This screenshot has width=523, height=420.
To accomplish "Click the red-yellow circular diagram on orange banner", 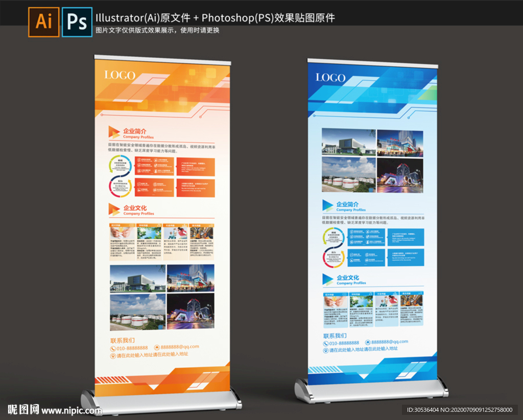I will click(x=120, y=187).
